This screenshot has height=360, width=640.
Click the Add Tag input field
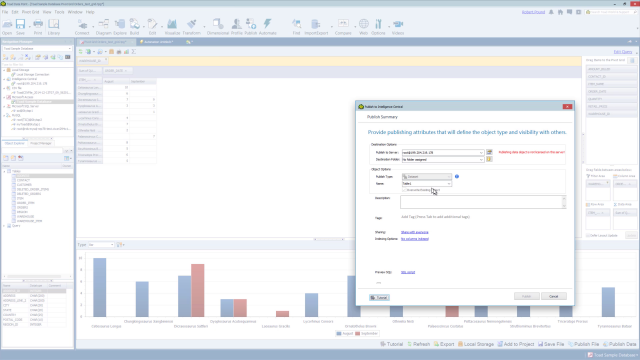pyautogui.click(x=436, y=217)
